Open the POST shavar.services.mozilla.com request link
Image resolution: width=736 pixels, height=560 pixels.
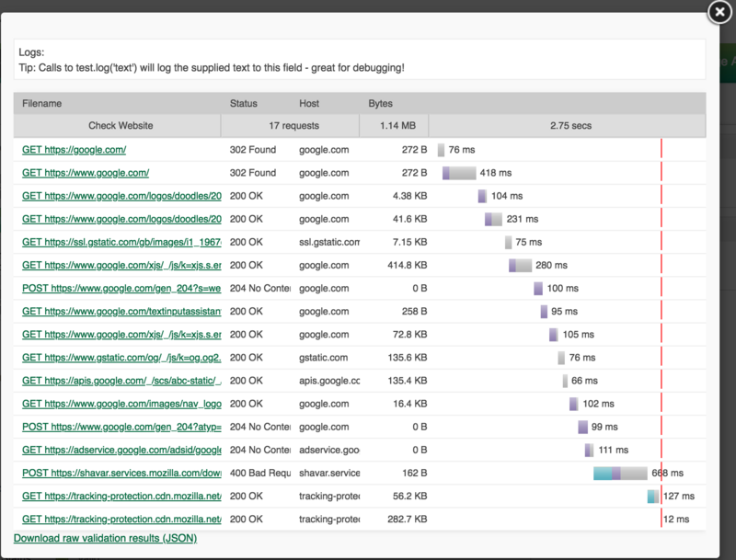[121, 473]
